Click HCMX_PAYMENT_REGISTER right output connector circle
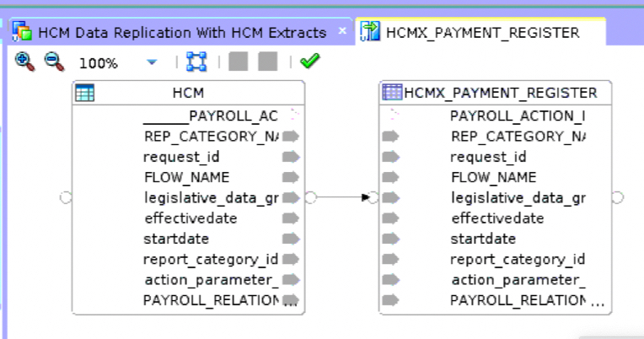Image resolution: width=644 pixels, height=339 pixels. point(618,197)
